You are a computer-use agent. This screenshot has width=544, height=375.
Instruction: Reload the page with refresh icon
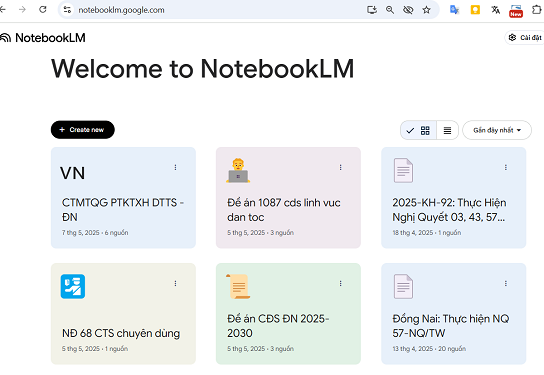click(43, 10)
